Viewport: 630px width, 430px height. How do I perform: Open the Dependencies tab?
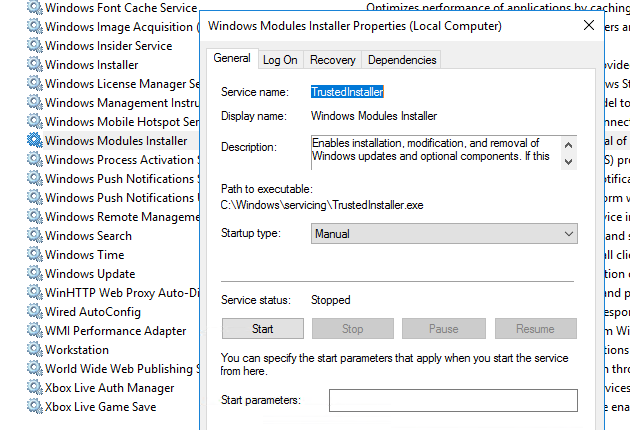pyautogui.click(x=402, y=60)
